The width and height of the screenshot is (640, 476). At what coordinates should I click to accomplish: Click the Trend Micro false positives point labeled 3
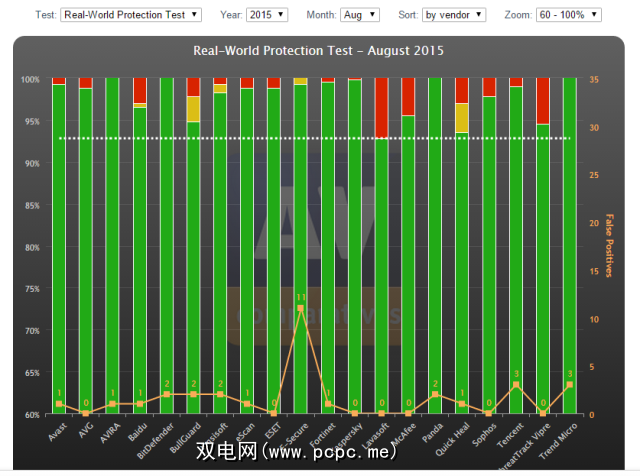570,385
